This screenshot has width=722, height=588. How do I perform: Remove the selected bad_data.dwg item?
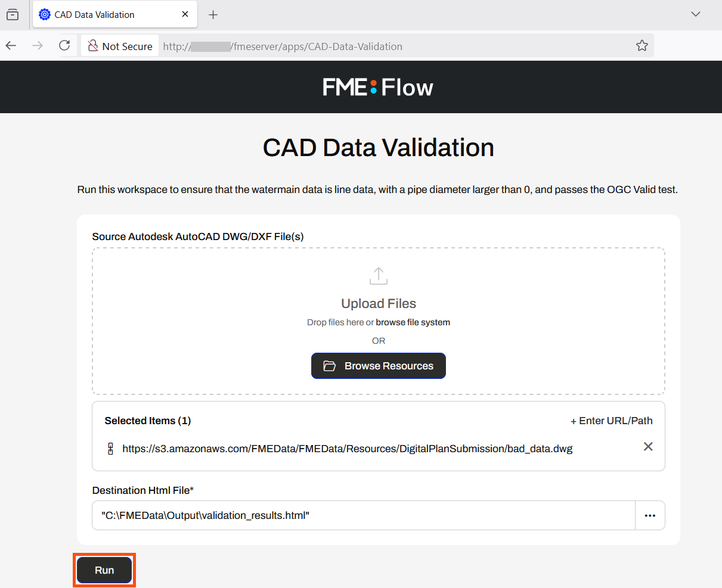point(648,447)
